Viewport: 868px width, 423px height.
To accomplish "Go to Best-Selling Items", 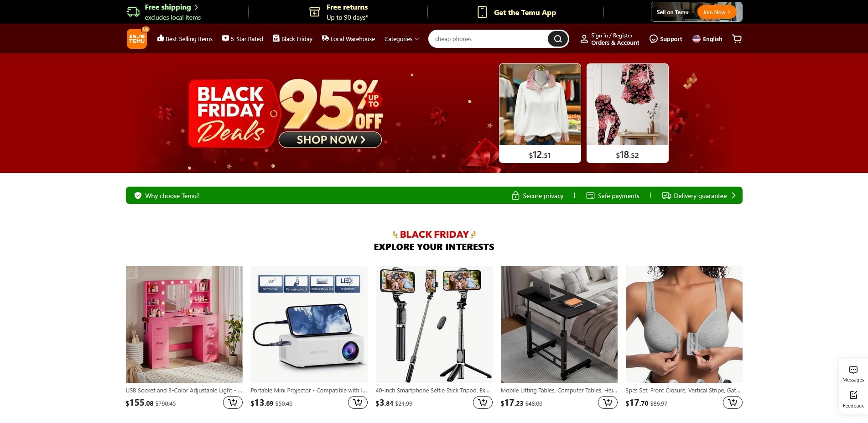I will (x=185, y=39).
